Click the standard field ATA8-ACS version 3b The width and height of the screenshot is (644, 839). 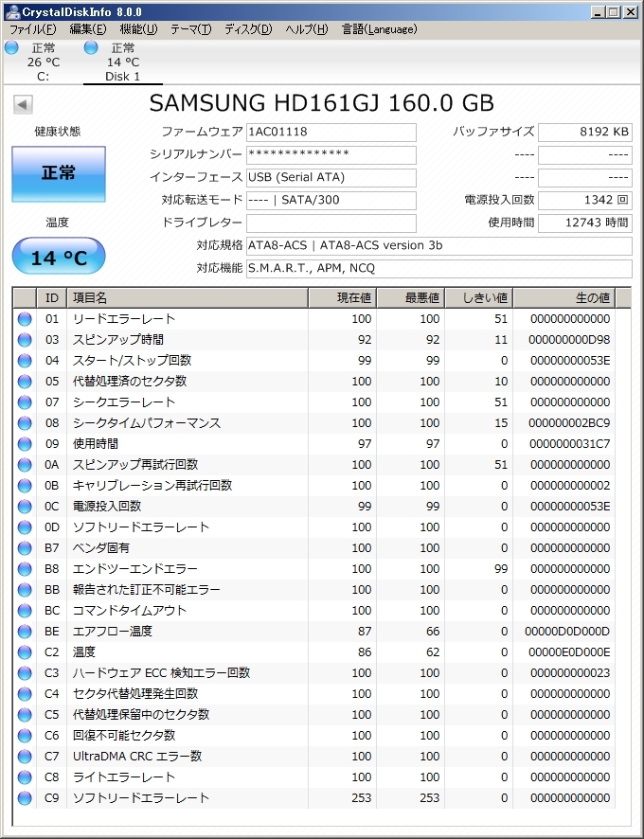click(x=439, y=245)
